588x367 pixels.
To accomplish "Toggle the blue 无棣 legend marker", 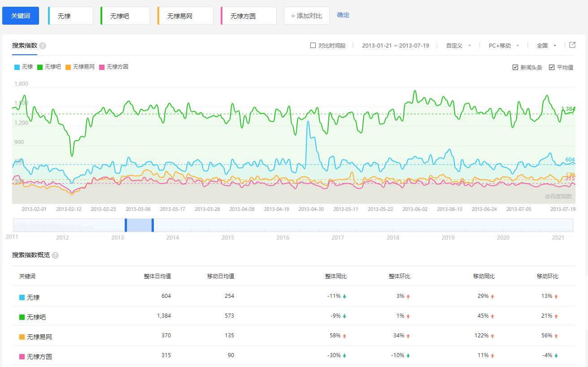I will tap(17, 67).
